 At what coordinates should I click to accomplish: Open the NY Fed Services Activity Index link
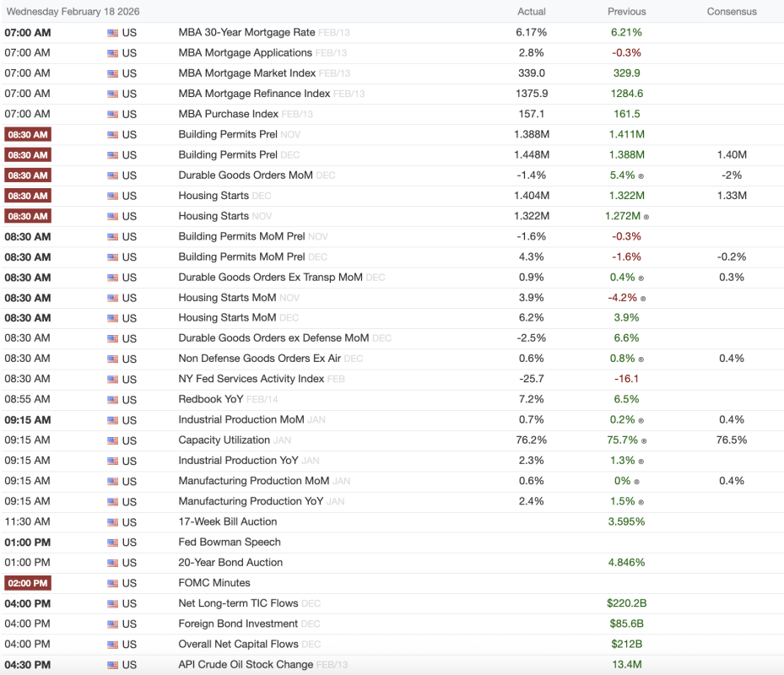[251, 379]
